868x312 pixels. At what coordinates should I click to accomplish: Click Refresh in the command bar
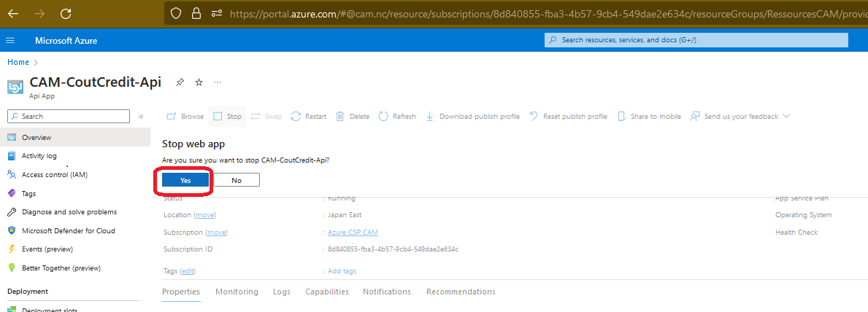(397, 116)
